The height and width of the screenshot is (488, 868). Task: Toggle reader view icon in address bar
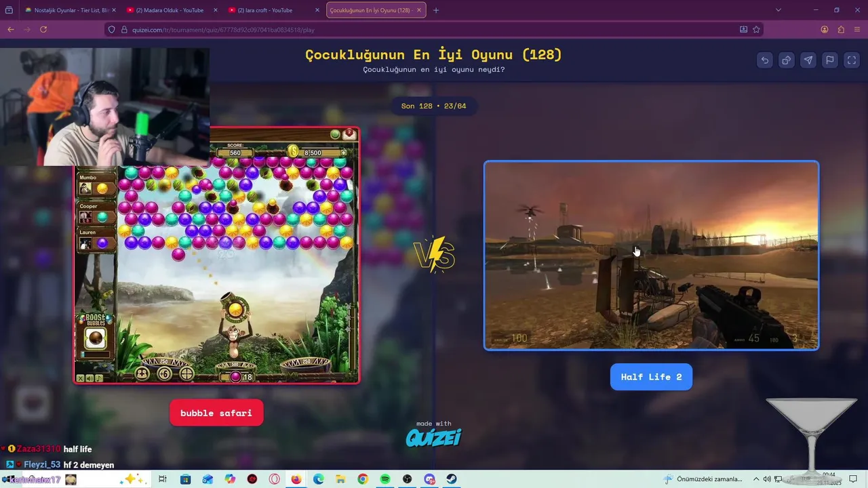(743, 30)
